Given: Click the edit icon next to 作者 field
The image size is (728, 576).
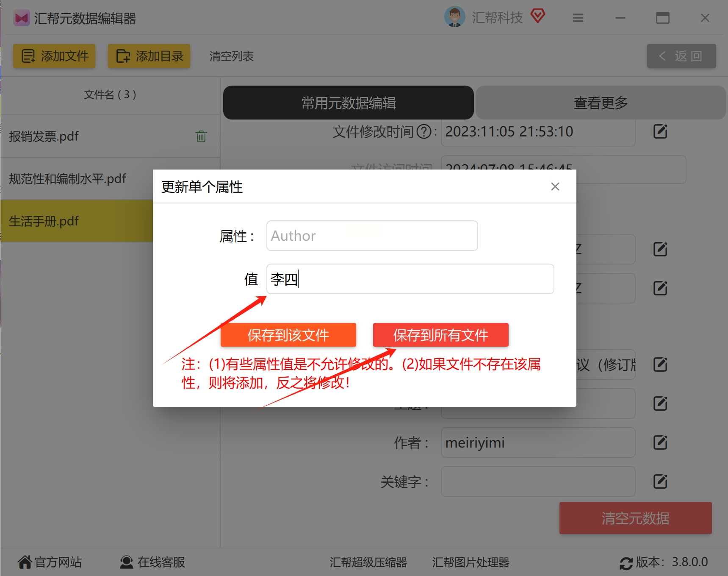Looking at the screenshot, I should point(660,442).
